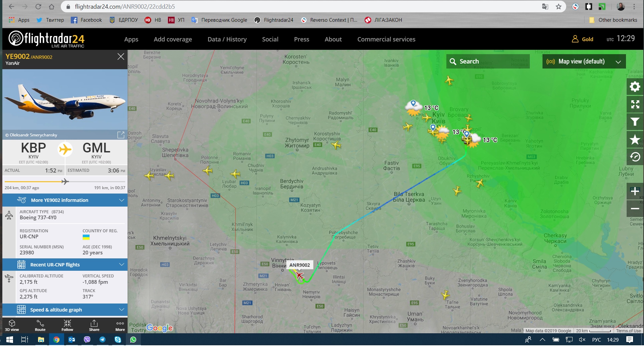Click the Flightradar24 logo
This screenshot has width=644, height=361.
(46, 39)
